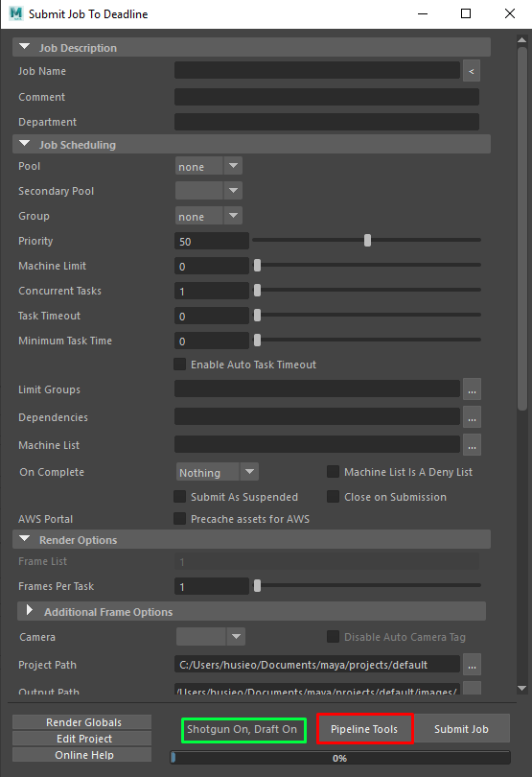This screenshot has width=532, height=777.
Task: Click the Priority slider handle
Action: [x=367, y=241]
